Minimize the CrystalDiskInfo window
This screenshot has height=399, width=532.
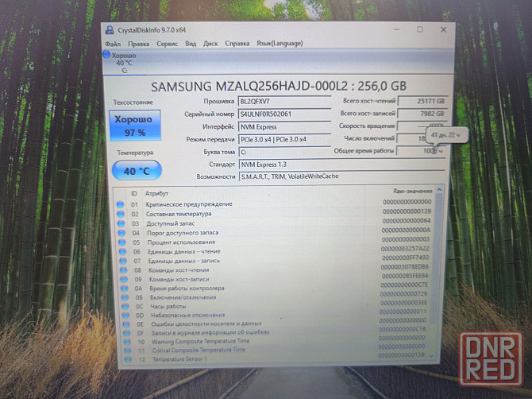[x=396, y=30]
